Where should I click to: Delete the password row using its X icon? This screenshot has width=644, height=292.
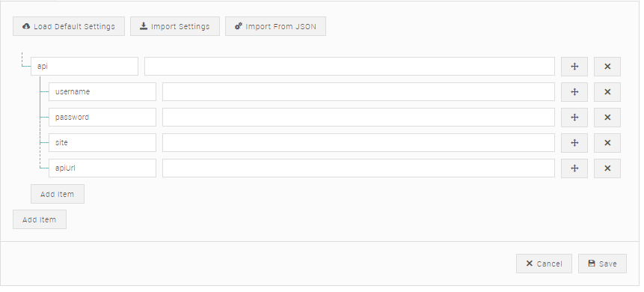[x=607, y=118]
